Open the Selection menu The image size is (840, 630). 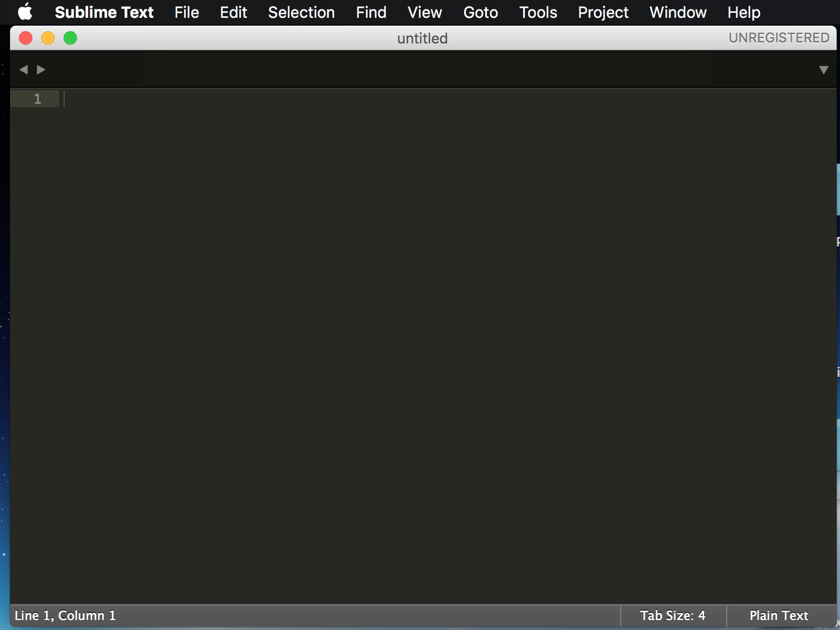click(x=301, y=12)
